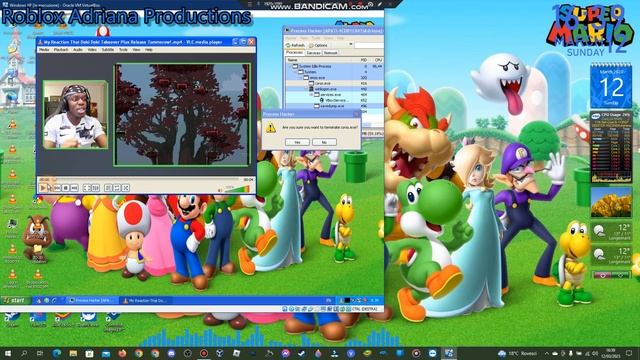Open the VLC Playback menu
The height and width of the screenshot is (360, 640).
click(x=61, y=50)
